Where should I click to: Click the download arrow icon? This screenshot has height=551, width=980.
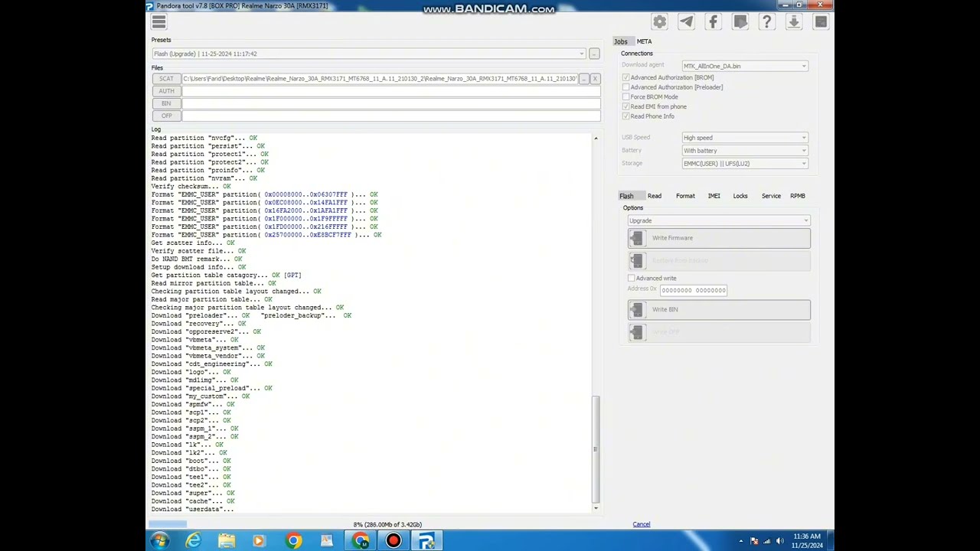tap(793, 22)
